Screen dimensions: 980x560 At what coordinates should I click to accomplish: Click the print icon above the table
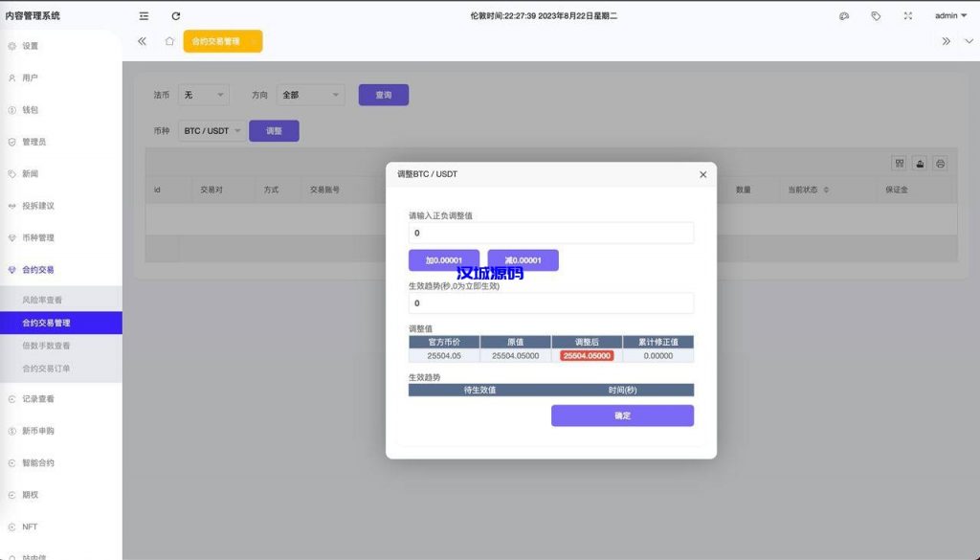tap(940, 164)
